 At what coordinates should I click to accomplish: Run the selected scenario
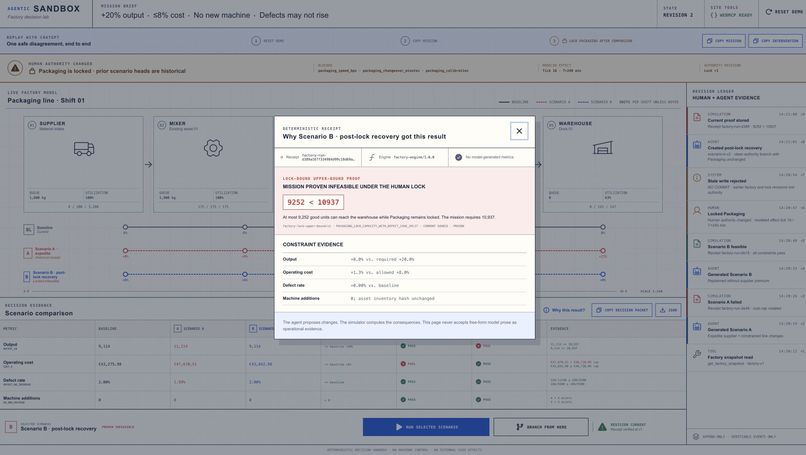(x=426, y=427)
